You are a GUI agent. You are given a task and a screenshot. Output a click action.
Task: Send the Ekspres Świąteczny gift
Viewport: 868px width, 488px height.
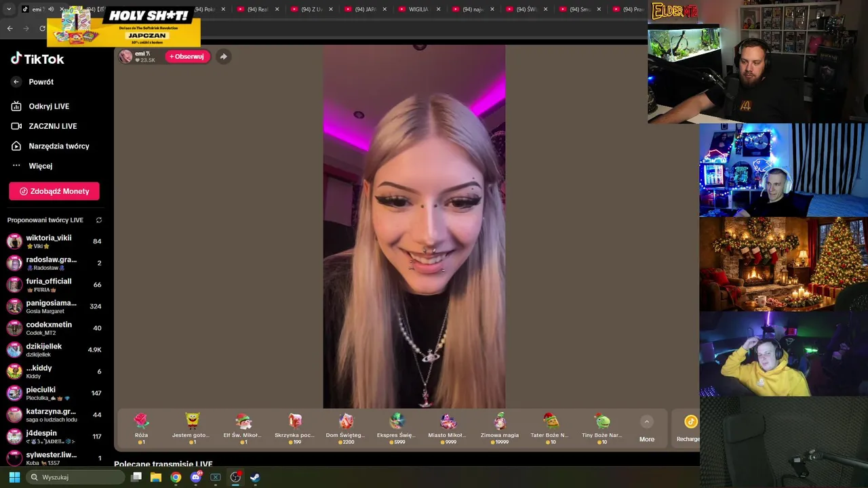pyautogui.click(x=397, y=428)
